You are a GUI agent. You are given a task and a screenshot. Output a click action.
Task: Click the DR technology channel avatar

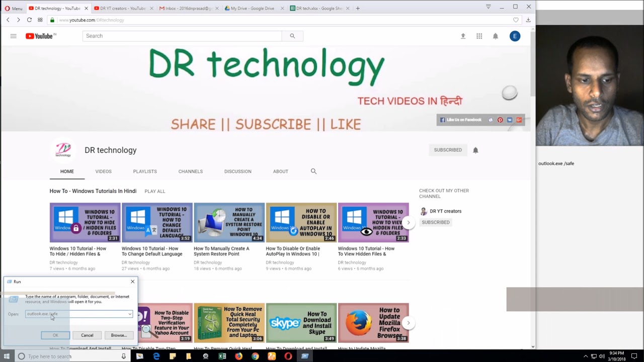click(x=63, y=150)
